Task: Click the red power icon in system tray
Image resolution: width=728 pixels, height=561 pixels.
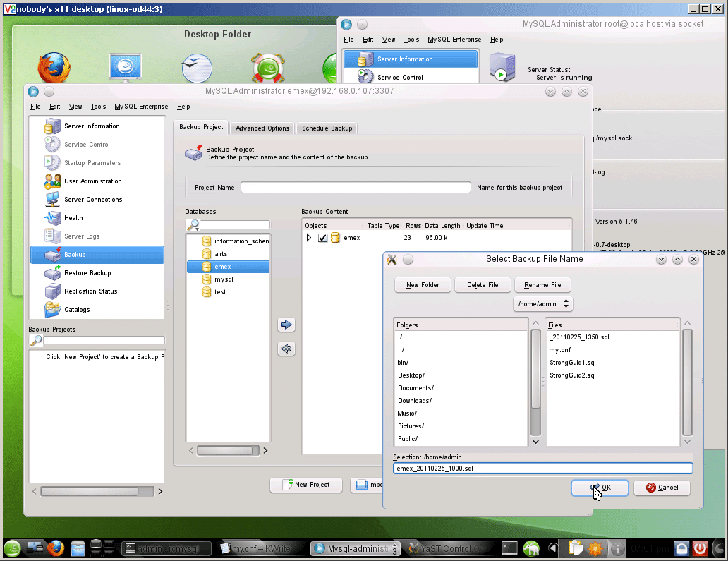Action: tap(700, 549)
